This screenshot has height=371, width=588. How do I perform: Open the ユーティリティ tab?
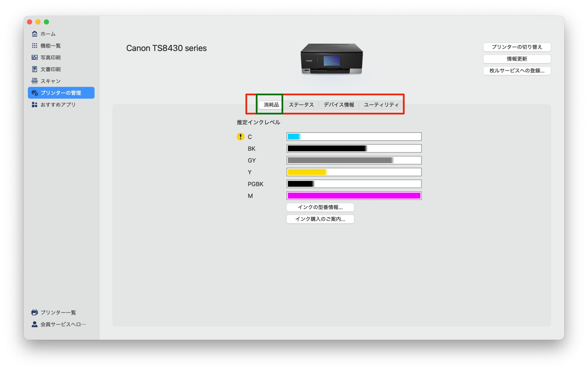pos(381,105)
